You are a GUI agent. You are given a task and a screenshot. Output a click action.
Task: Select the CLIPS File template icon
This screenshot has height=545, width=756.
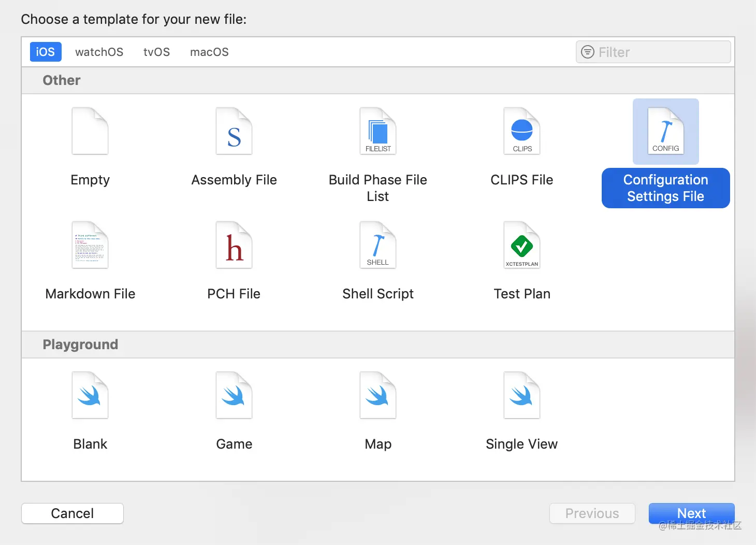pos(522,131)
